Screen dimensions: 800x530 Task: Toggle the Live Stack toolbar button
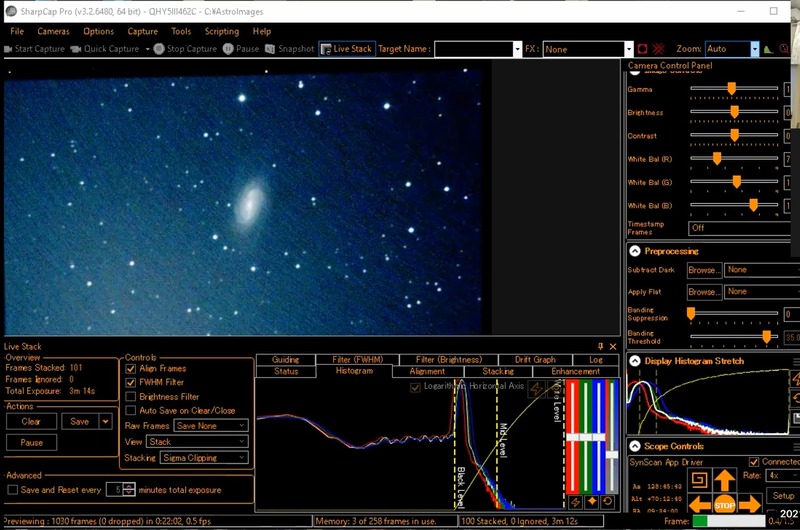[x=347, y=49]
